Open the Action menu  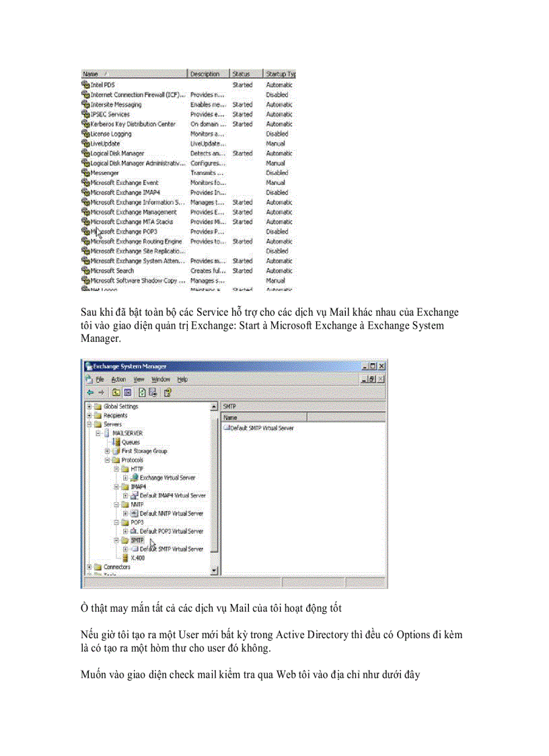pyautogui.click(x=118, y=379)
